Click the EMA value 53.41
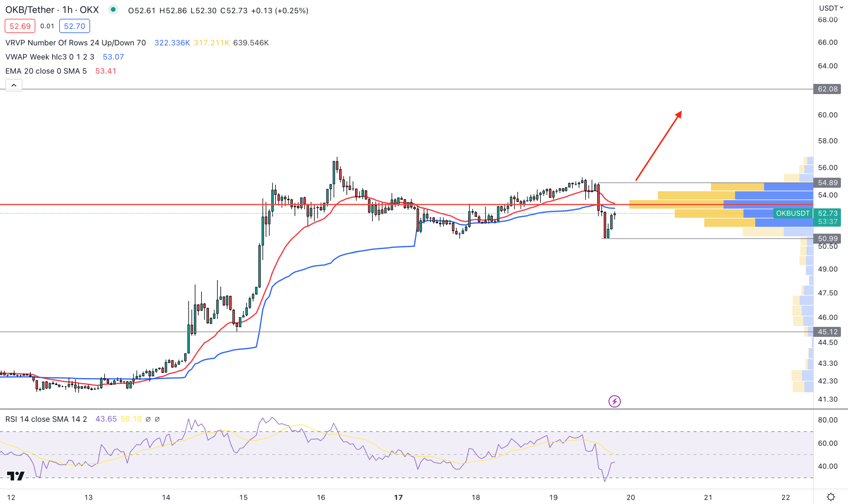This screenshot has height=504, width=848. (106, 71)
